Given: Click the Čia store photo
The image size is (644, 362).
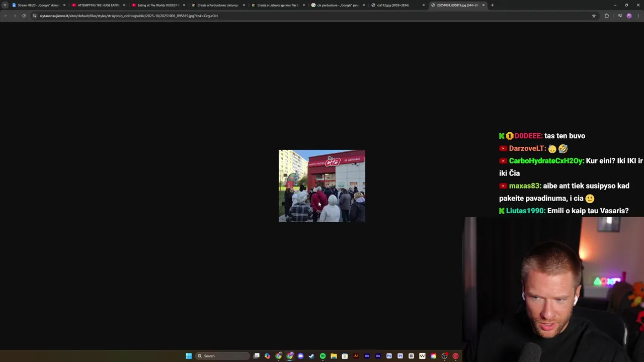Looking at the screenshot, I should click(x=322, y=186).
